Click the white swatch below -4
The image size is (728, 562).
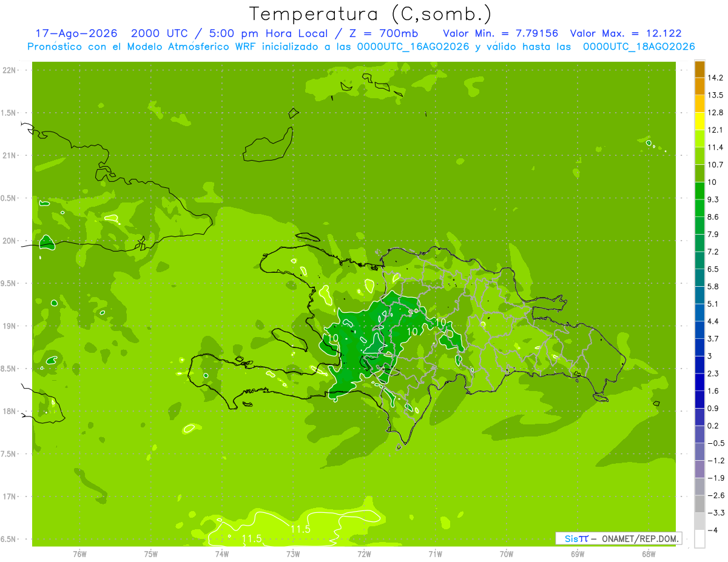[x=699, y=538]
